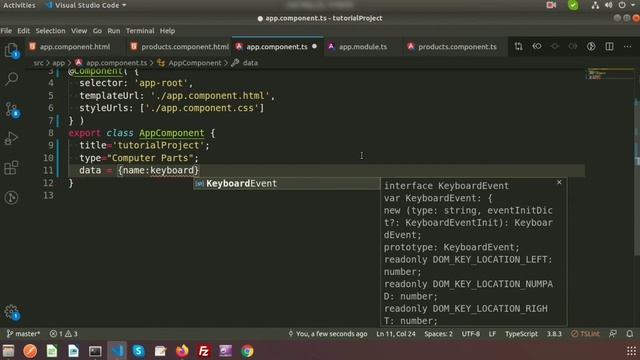Show applications grid icon
Screen dimensions: 640x360
click(x=631, y=351)
